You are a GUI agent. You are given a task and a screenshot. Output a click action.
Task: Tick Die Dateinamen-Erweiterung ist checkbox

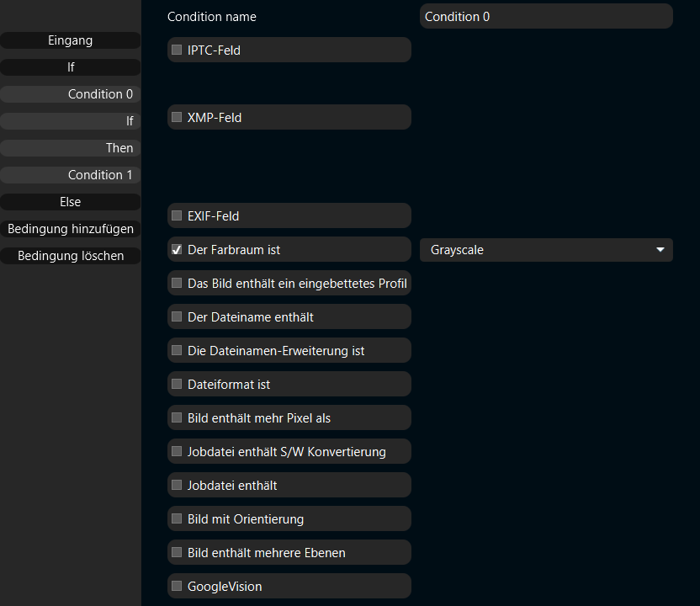177,350
